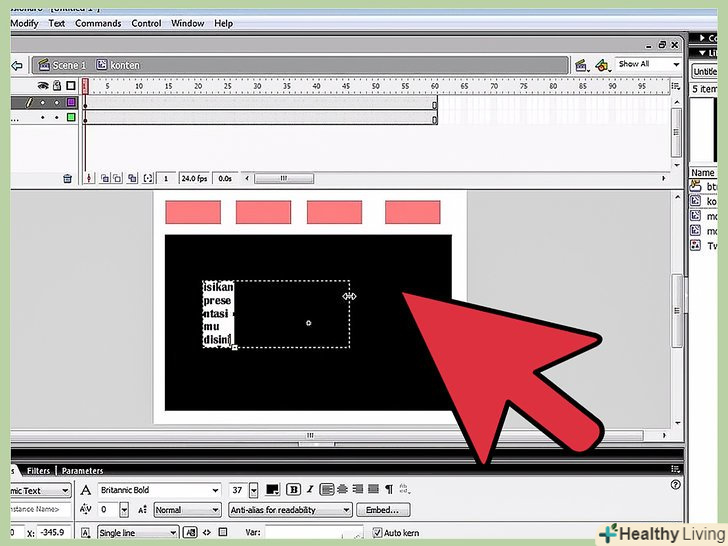
Task: Open the Normal character position dropdown
Action: click(187, 510)
